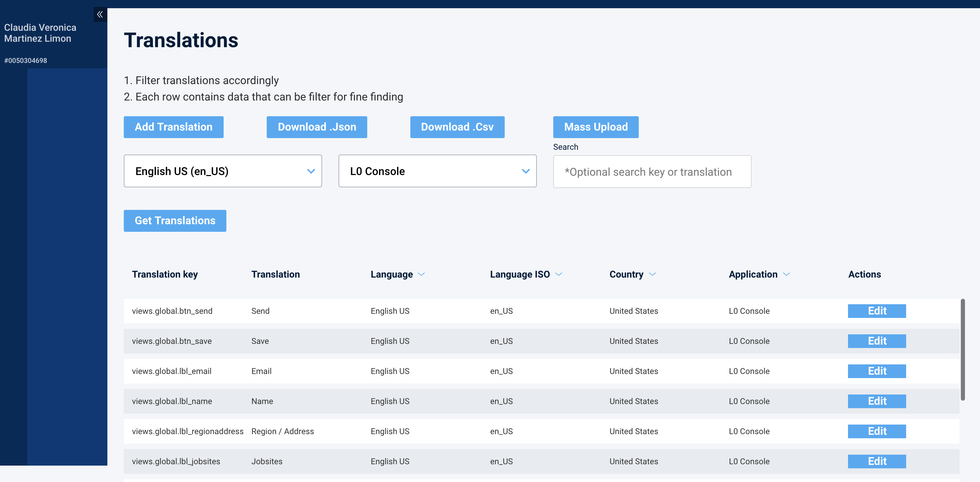Screen dimensions: 980x482
Task: Click Download .Json button
Action: (x=317, y=127)
